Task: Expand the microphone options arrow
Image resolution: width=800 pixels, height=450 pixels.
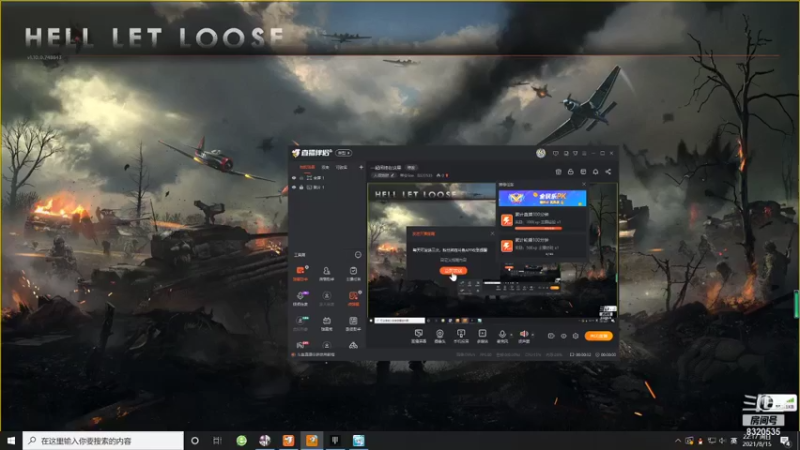Action: pos(511,335)
